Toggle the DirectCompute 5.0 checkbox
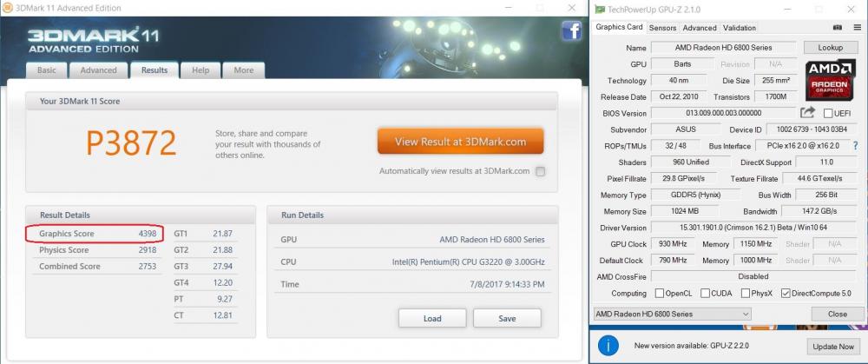Image resolution: width=868 pixels, height=364 pixels. coord(785,293)
